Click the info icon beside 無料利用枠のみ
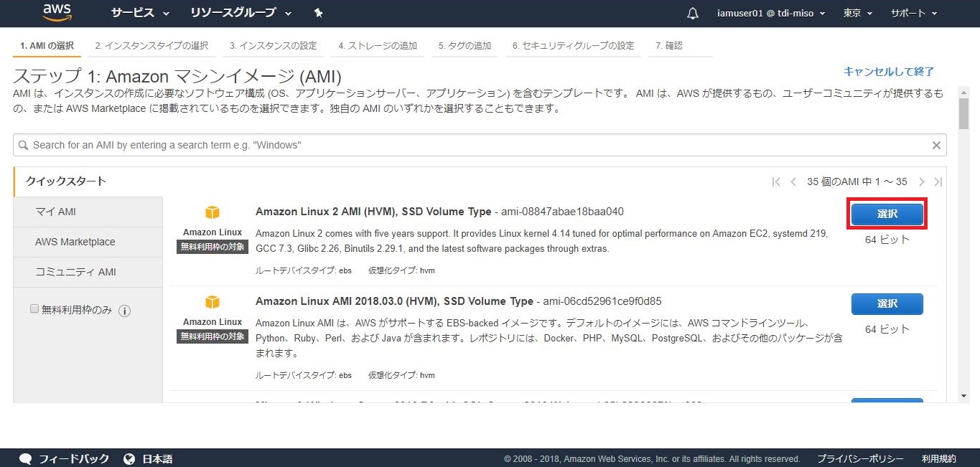Viewport: 980px width, 467px height. (124, 311)
